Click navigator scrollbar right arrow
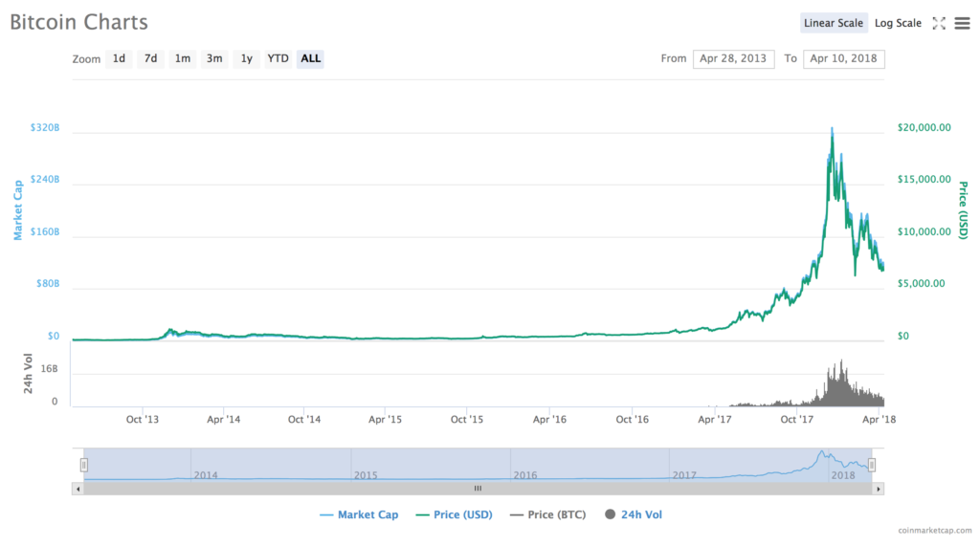 pyautogui.click(x=879, y=490)
